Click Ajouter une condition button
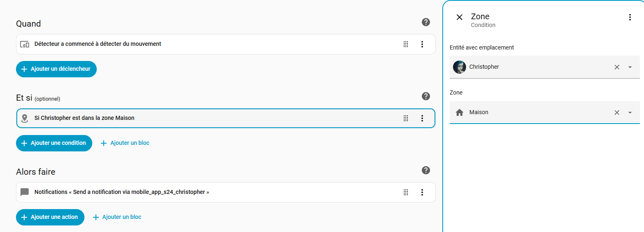Screen dimensions: 644x232 click(54, 143)
